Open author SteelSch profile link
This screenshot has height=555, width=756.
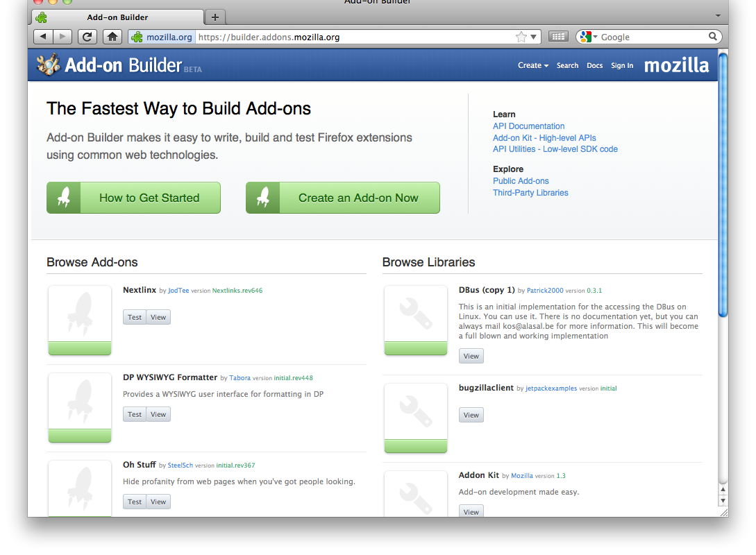pos(180,466)
